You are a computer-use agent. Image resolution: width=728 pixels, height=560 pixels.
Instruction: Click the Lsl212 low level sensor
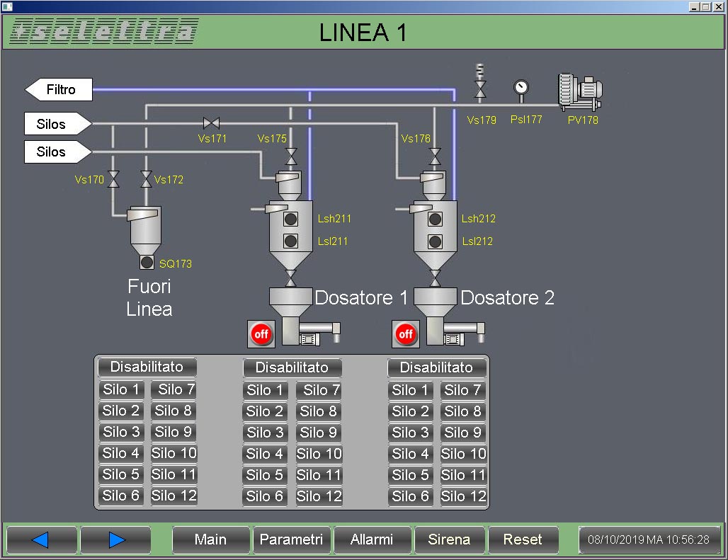click(435, 241)
